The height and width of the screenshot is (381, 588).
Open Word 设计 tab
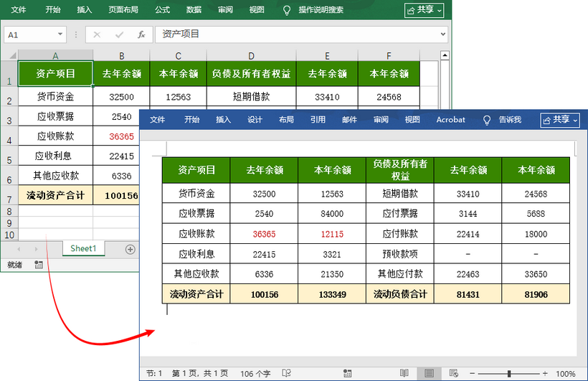pos(255,120)
